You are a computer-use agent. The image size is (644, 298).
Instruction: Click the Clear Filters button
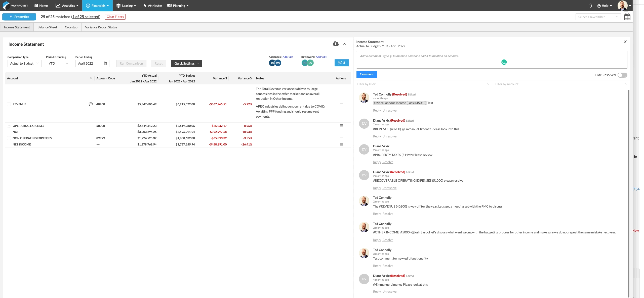point(115,17)
